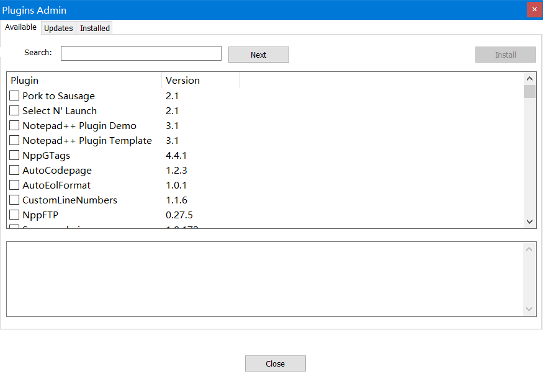The height and width of the screenshot is (392, 543).
Task: Click the Plugin column header
Action: pyautogui.click(x=84, y=80)
